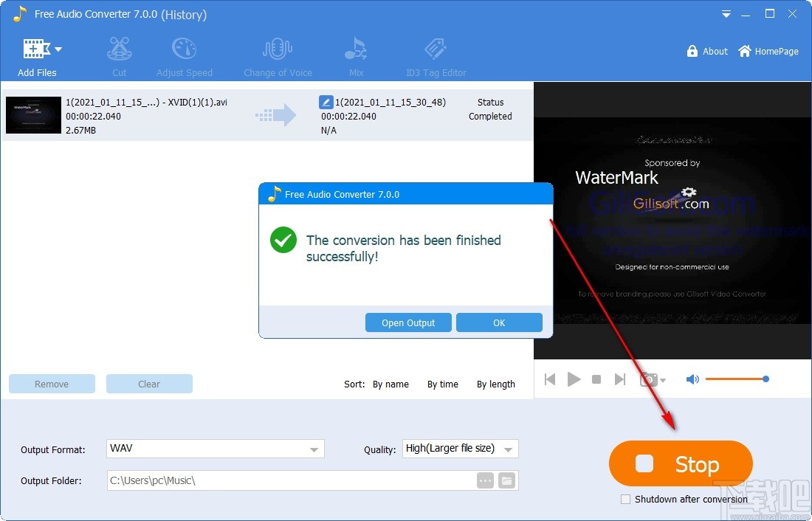
Task: Enable Shutdown after conversion
Action: (626, 499)
